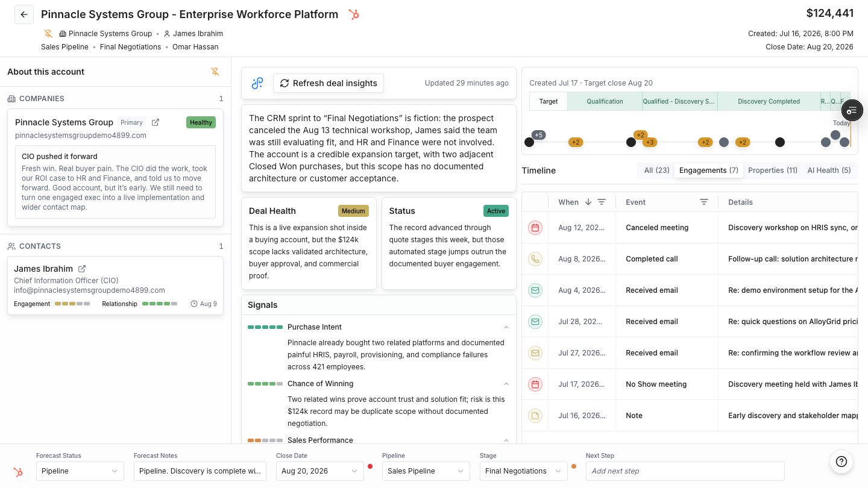Open the Stage dropdown showing Final Negotiations
The height and width of the screenshot is (488, 868).
tap(524, 471)
